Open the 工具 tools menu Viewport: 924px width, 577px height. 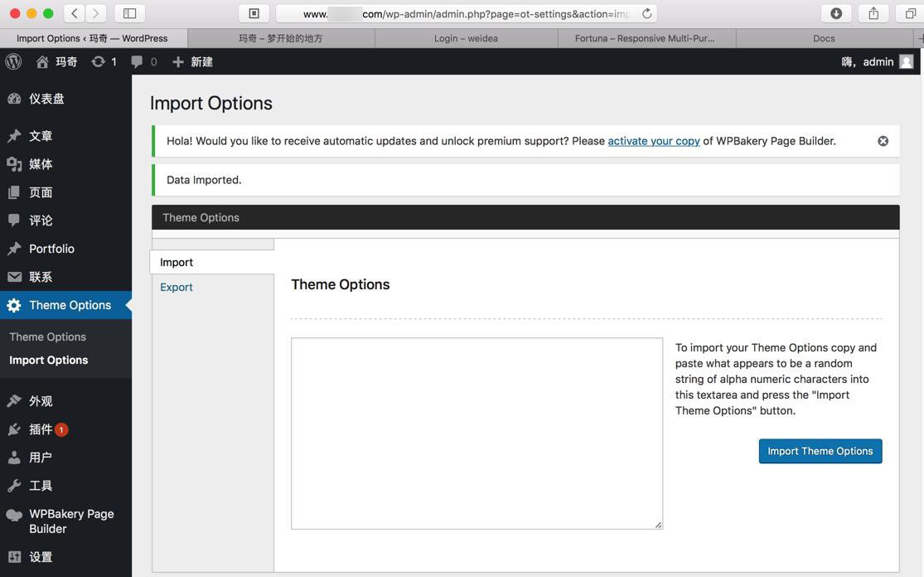click(65, 487)
